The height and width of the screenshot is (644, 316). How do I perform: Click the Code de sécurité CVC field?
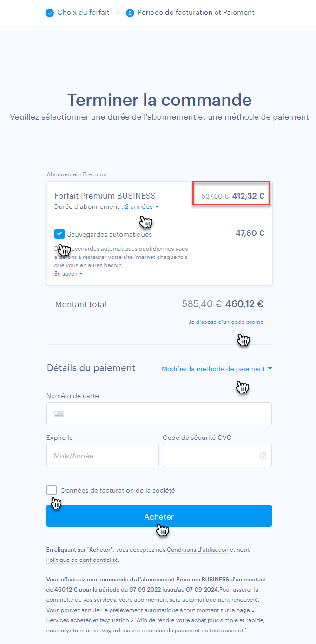pos(210,456)
